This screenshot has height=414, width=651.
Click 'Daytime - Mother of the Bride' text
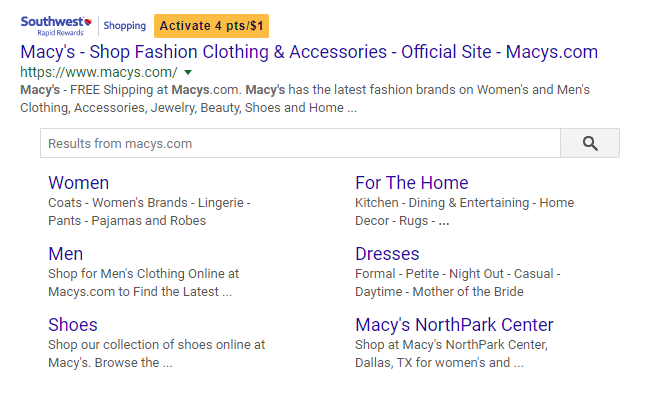[439, 292]
